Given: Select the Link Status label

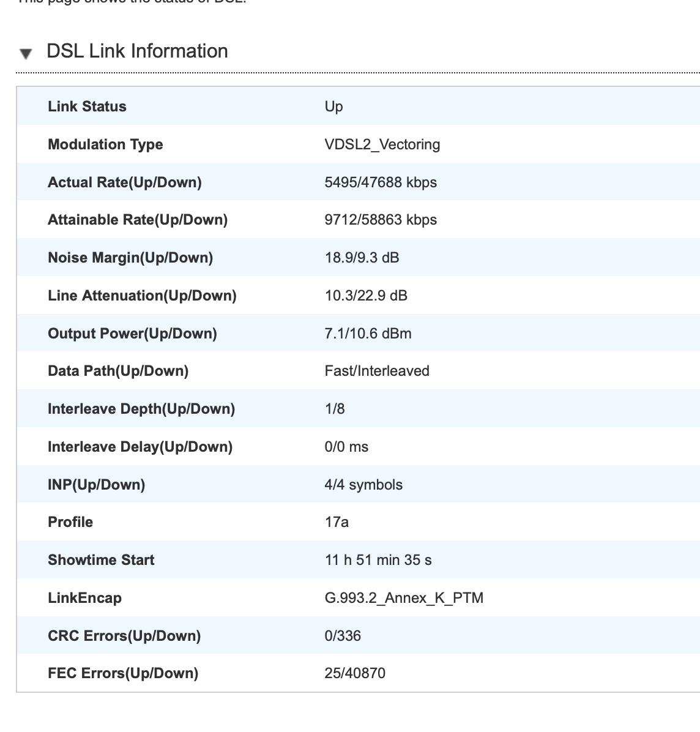Looking at the screenshot, I should pyautogui.click(x=87, y=106).
